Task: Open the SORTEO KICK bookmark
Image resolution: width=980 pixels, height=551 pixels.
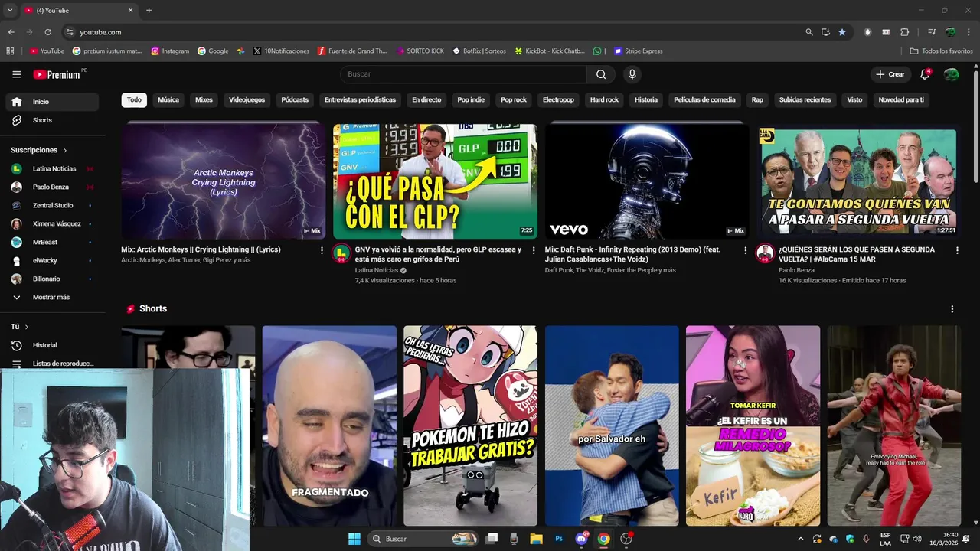Action: (420, 51)
